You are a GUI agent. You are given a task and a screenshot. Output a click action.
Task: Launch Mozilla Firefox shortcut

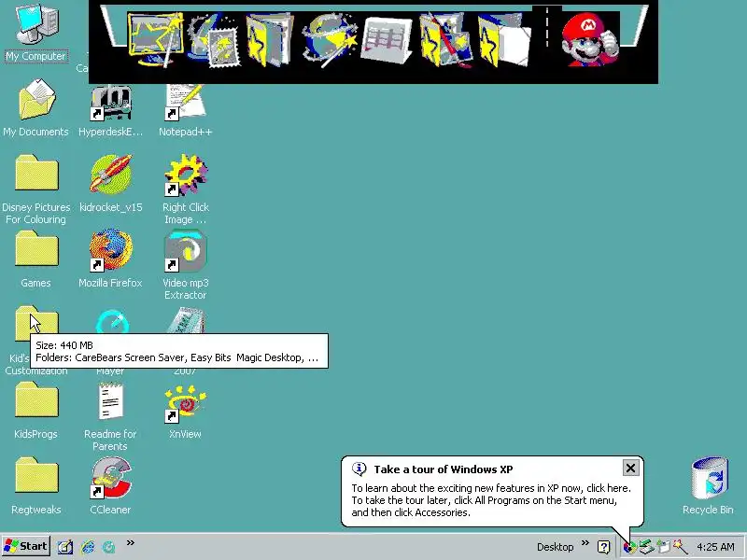110,259
